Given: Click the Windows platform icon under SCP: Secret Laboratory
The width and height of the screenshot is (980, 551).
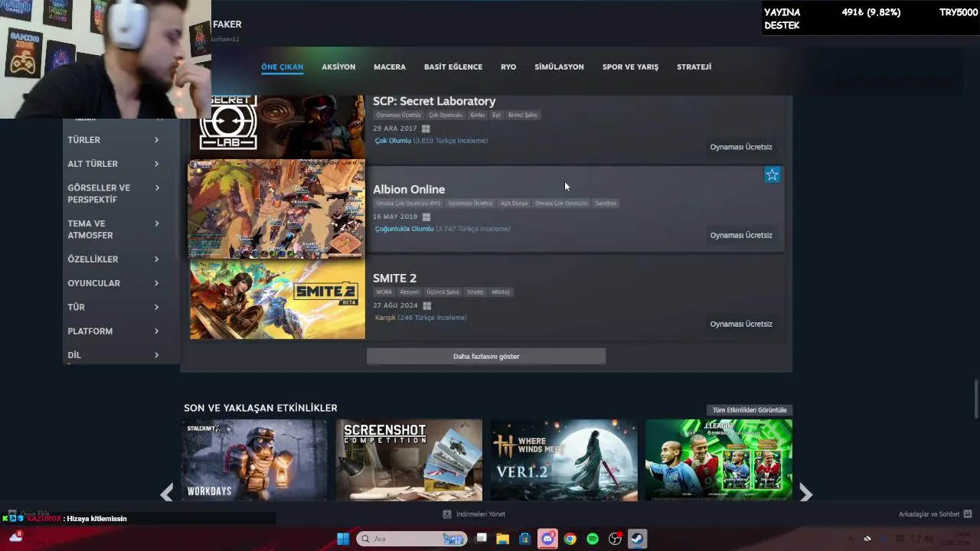Looking at the screenshot, I should 426,129.
